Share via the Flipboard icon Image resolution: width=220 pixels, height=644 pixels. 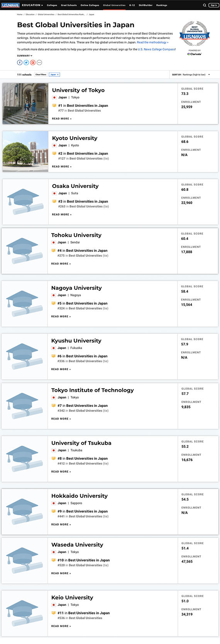click(x=33, y=62)
